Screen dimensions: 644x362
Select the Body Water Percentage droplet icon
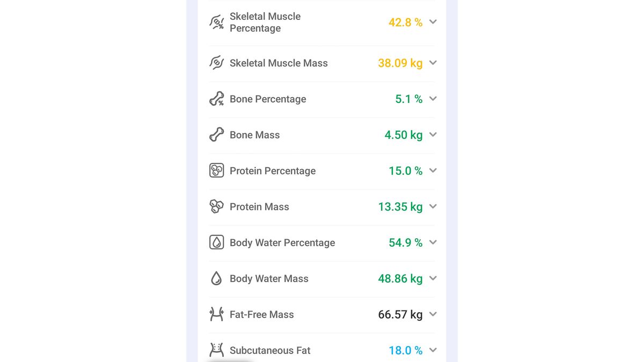(216, 242)
